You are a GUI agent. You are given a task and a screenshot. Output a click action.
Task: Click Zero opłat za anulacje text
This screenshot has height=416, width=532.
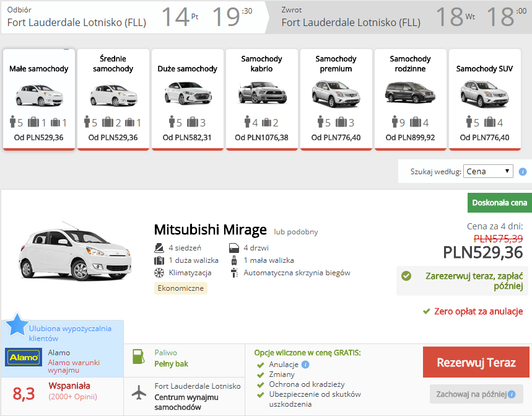coord(478,311)
